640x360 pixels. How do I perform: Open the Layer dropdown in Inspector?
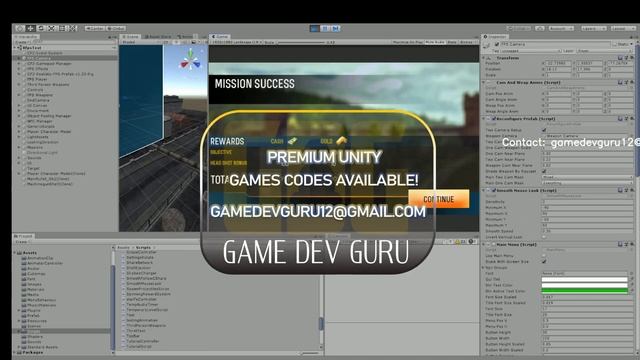click(x=604, y=51)
